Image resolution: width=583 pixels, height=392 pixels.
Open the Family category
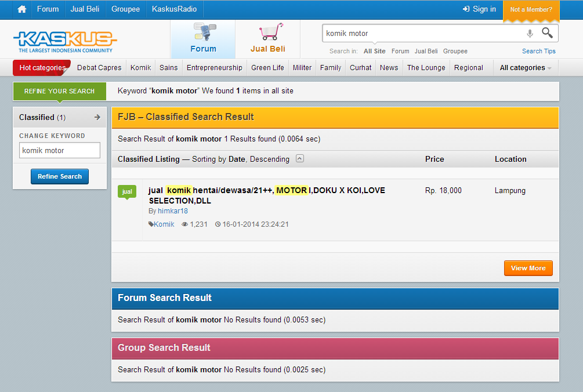[331, 68]
